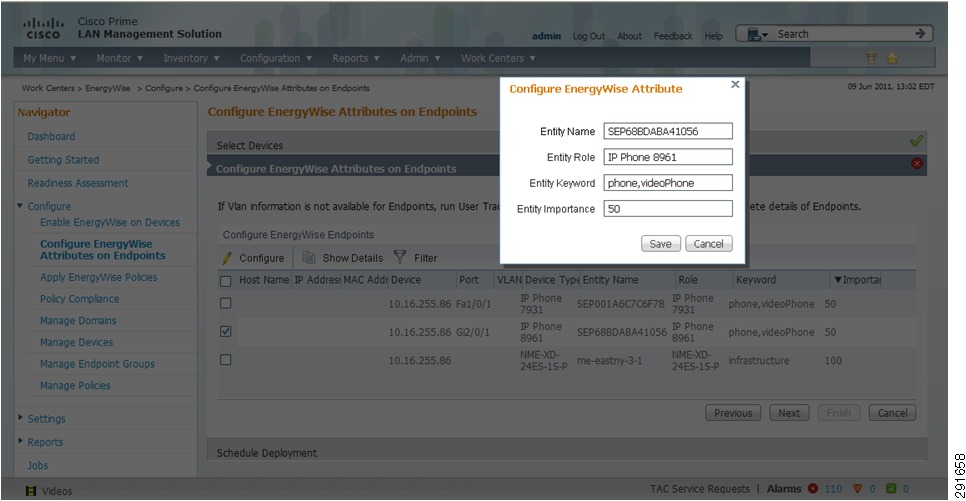
Task: Click the admin user link
Action: pyautogui.click(x=546, y=36)
